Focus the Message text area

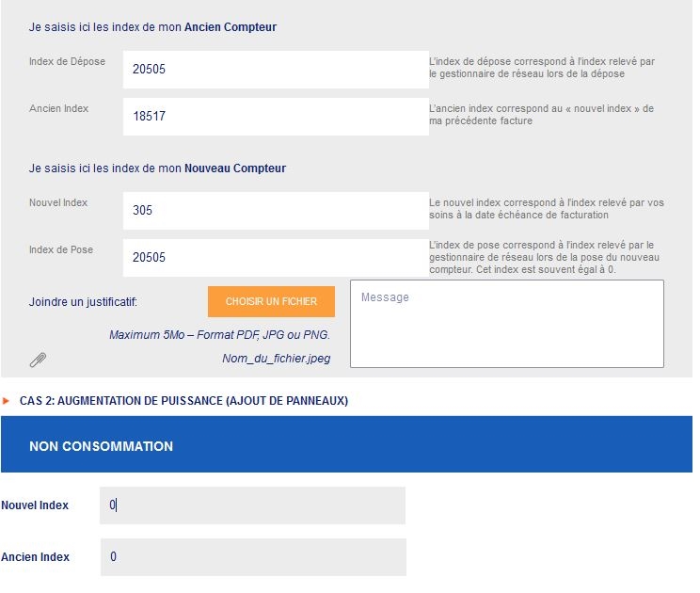pos(506,323)
